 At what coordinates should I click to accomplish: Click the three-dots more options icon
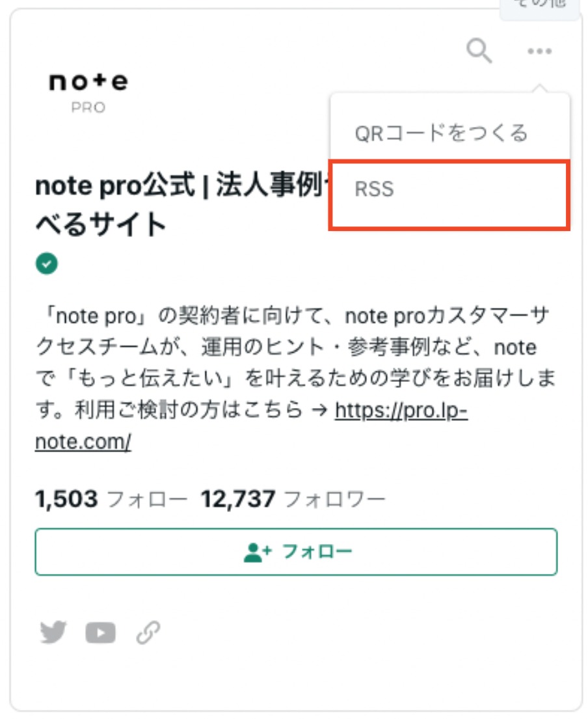[539, 51]
